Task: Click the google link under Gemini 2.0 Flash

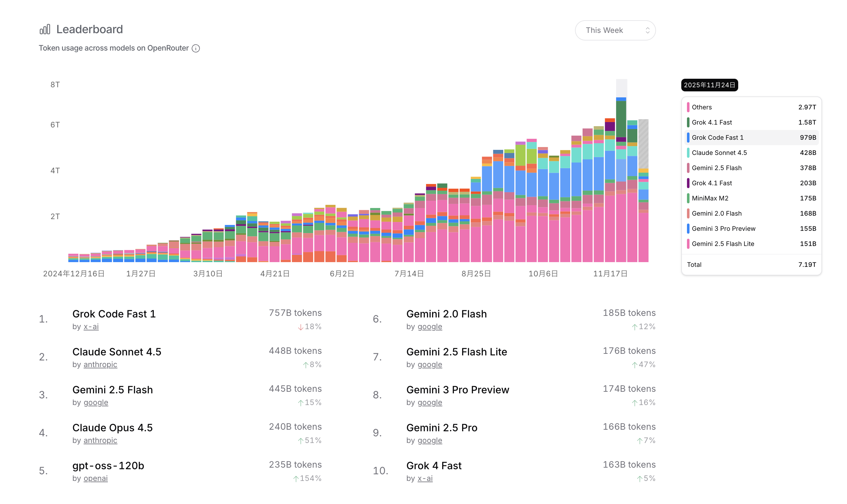Action: (x=430, y=327)
